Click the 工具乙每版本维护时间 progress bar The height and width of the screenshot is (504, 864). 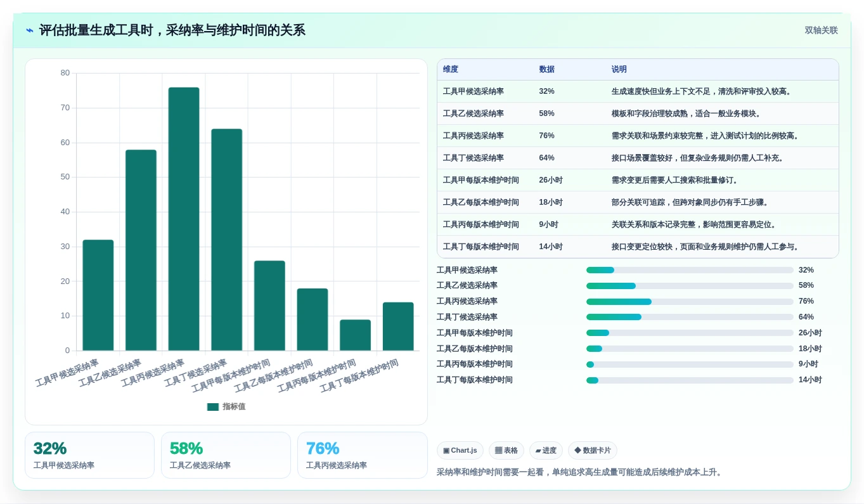click(690, 349)
